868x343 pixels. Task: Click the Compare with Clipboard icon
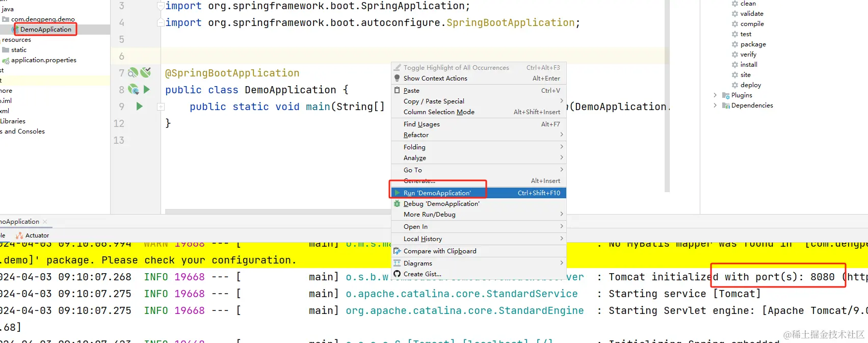point(397,251)
